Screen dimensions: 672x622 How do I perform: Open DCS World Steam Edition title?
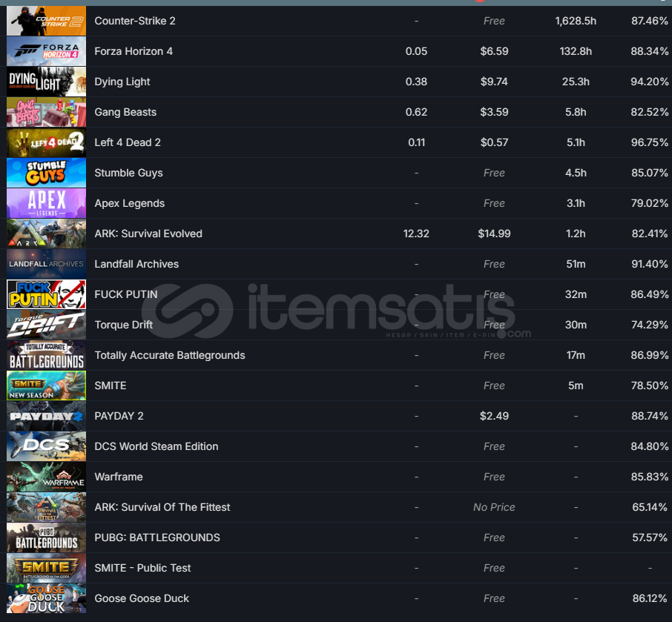point(157,447)
